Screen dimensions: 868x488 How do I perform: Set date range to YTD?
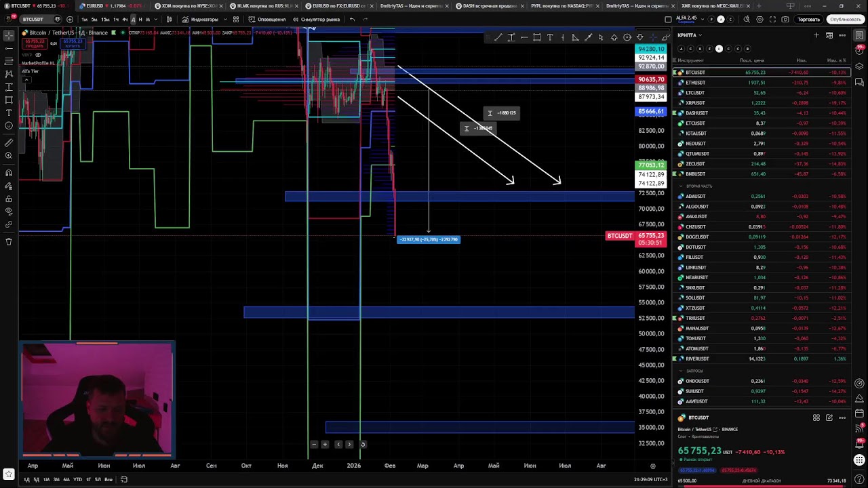77,480
